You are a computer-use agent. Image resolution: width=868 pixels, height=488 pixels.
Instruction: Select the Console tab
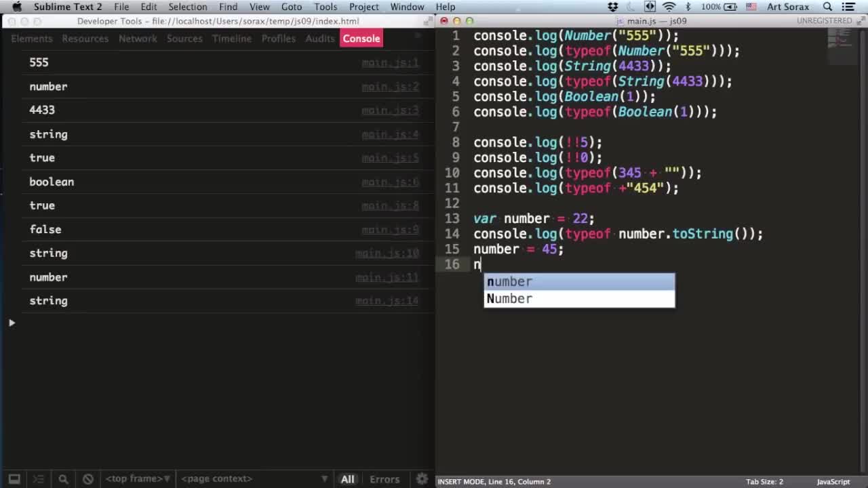pyautogui.click(x=361, y=39)
